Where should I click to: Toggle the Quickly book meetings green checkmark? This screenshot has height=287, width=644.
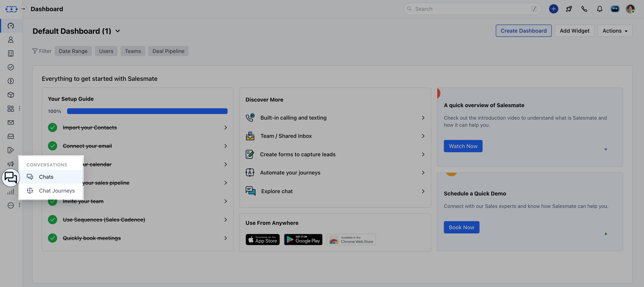[x=53, y=238]
